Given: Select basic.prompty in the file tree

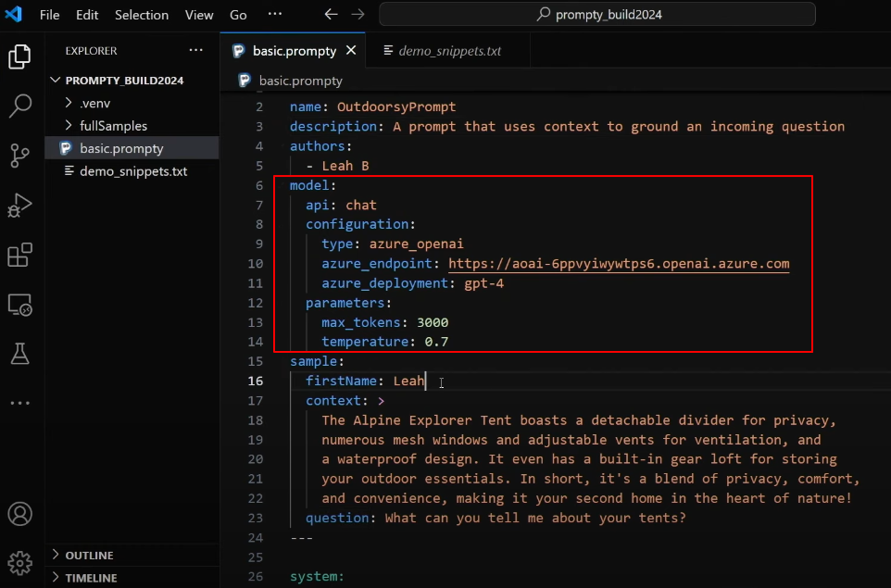Looking at the screenshot, I should pyautogui.click(x=132, y=148).
